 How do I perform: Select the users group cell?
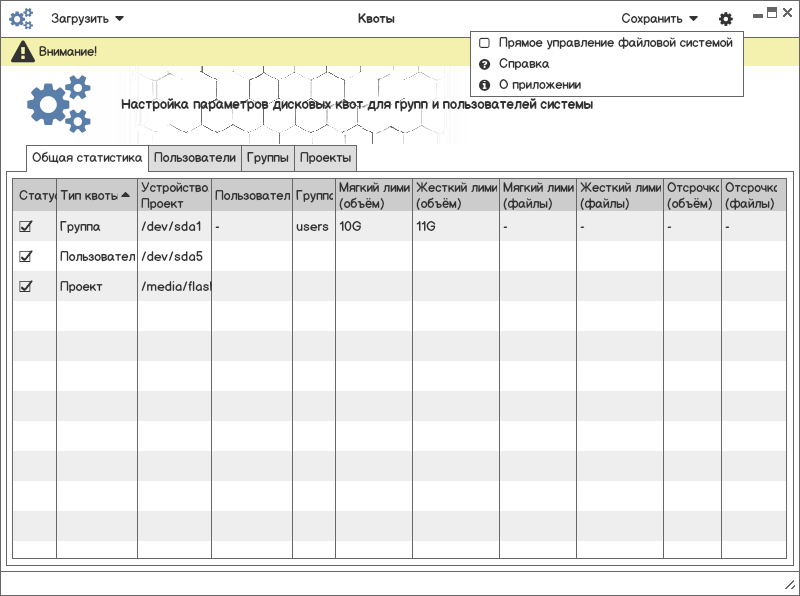point(314,226)
